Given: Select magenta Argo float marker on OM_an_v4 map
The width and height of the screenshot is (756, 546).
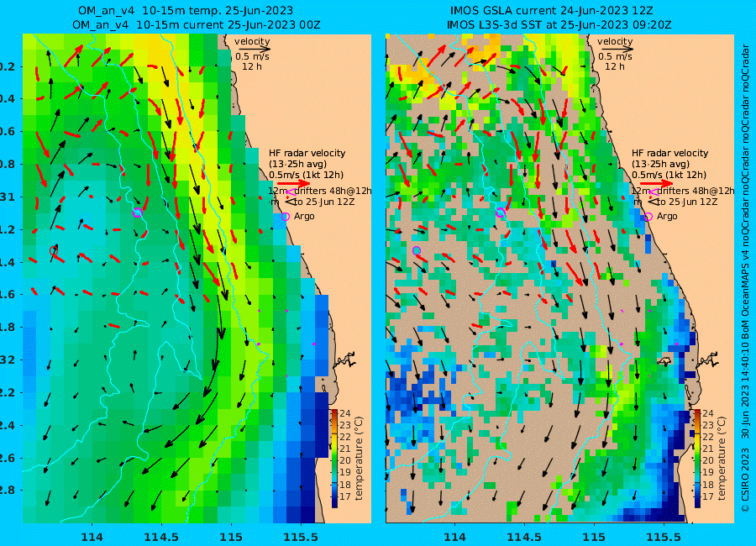Looking at the screenshot, I should pyautogui.click(x=138, y=213).
